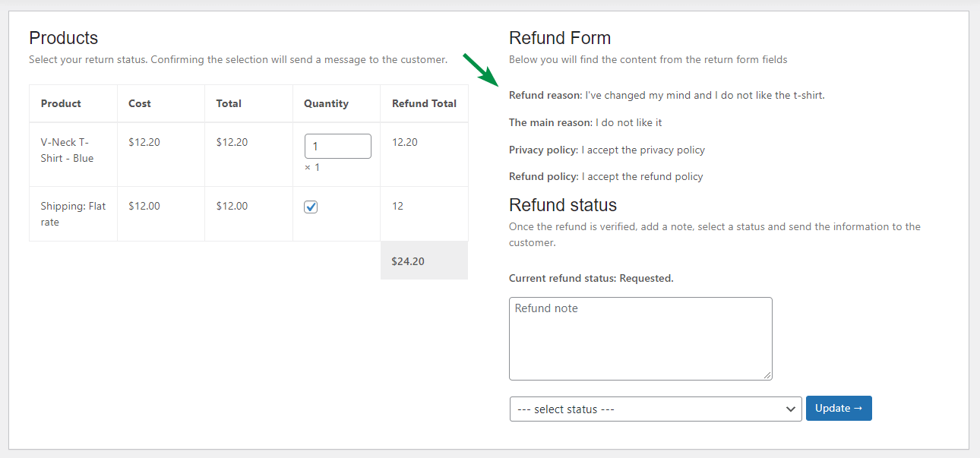Click the 12 shipping refund total value

tap(398, 206)
